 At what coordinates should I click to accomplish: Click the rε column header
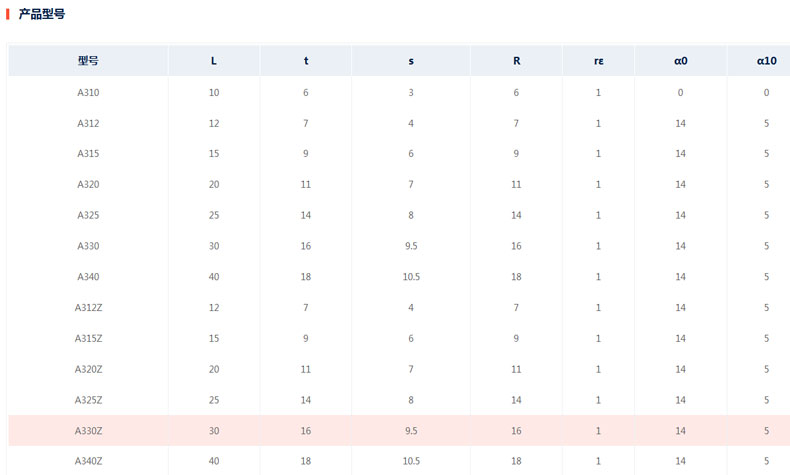pos(598,60)
